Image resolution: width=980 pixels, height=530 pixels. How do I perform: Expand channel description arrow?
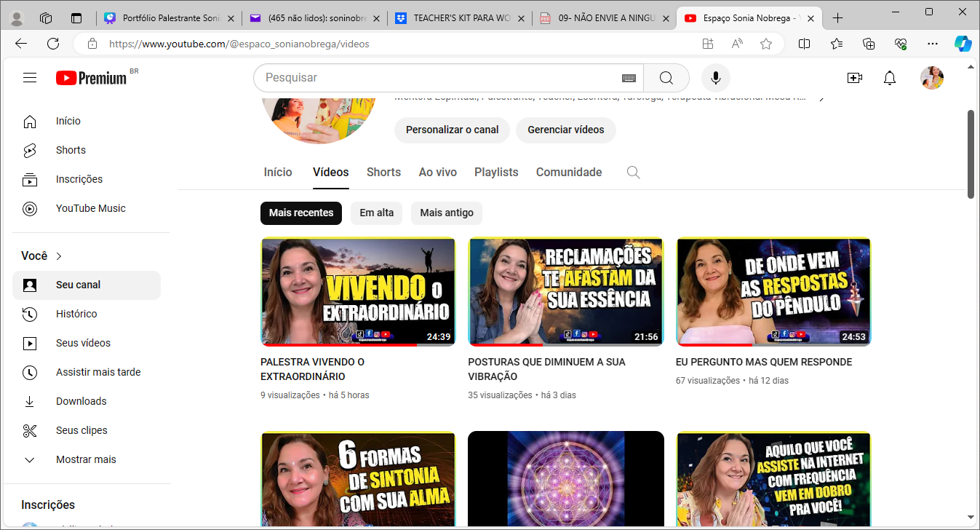tap(821, 98)
